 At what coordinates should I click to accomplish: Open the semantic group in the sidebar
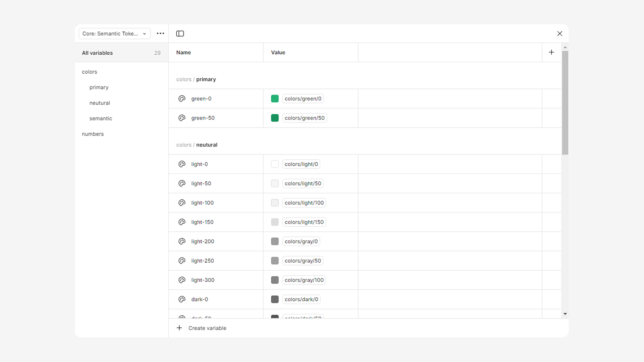point(101,119)
